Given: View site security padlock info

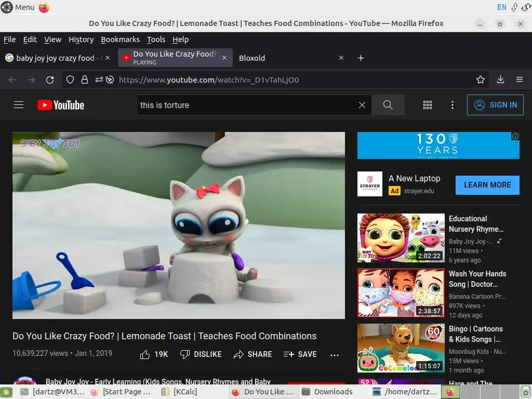Looking at the screenshot, I should [85, 79].
